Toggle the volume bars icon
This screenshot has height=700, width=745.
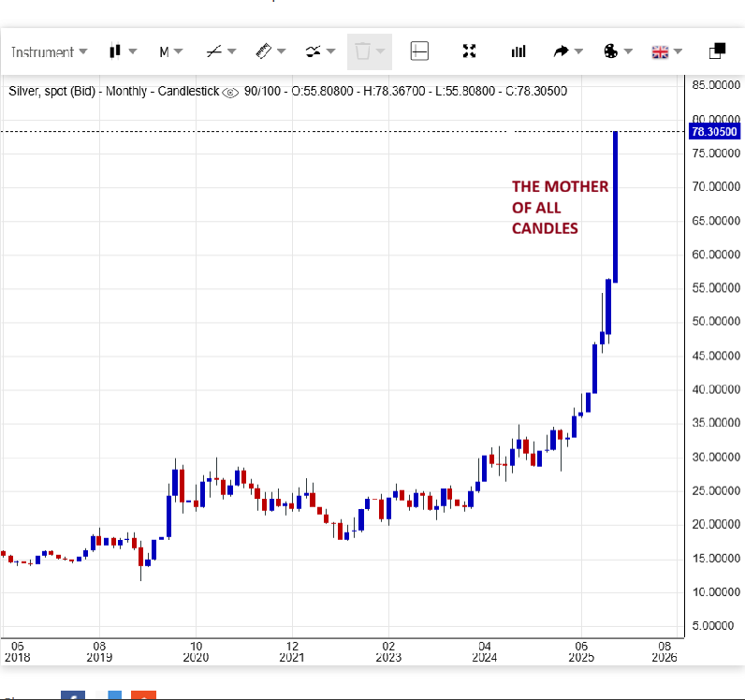click(x=519, y=52)
